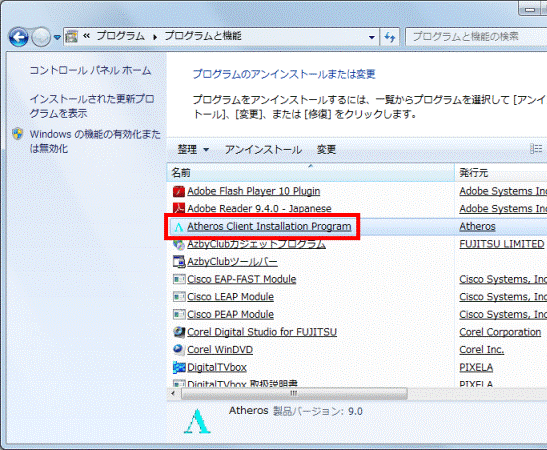Open the recent pages dropdown arrow

coord(57,37)
